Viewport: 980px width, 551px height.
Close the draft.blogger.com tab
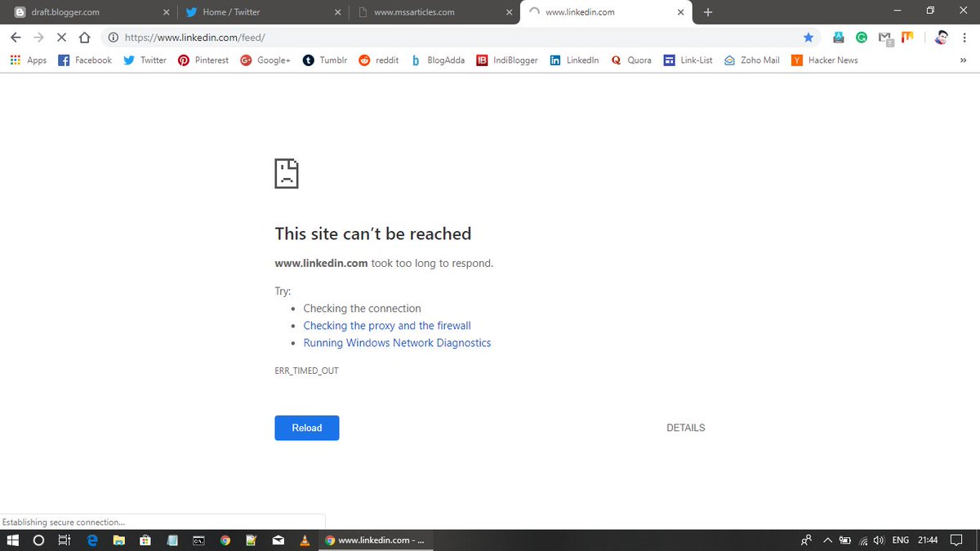pos(167,12)
